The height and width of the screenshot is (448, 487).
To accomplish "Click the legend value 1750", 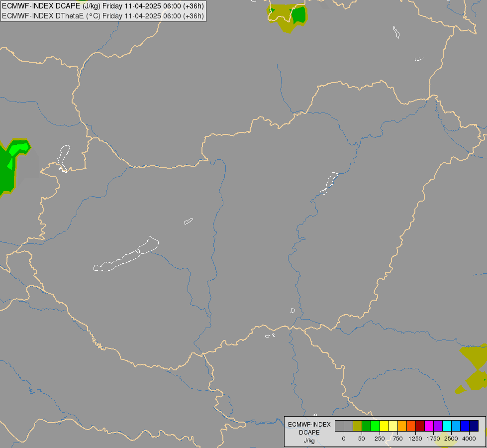I will click(433, 439).
